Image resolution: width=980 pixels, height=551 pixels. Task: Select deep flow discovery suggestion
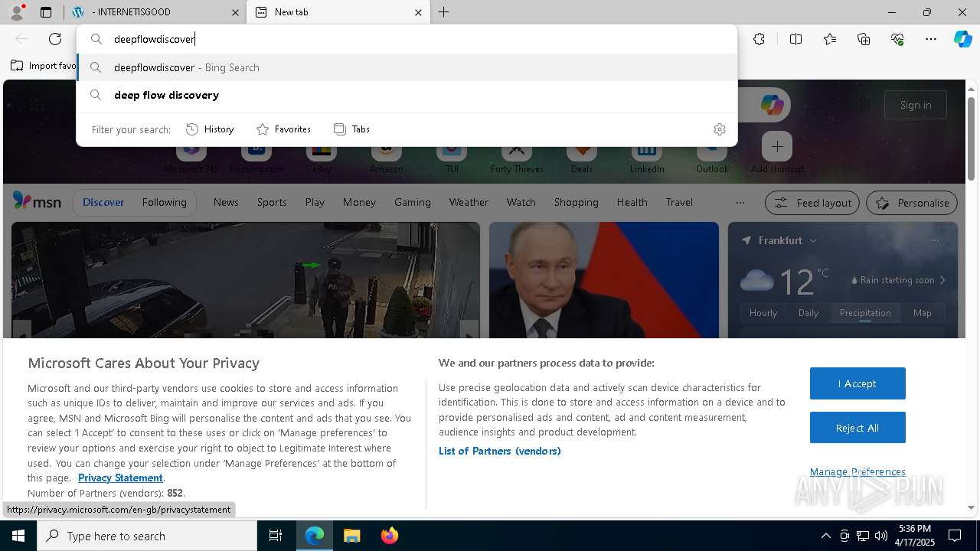coord(407,95)
